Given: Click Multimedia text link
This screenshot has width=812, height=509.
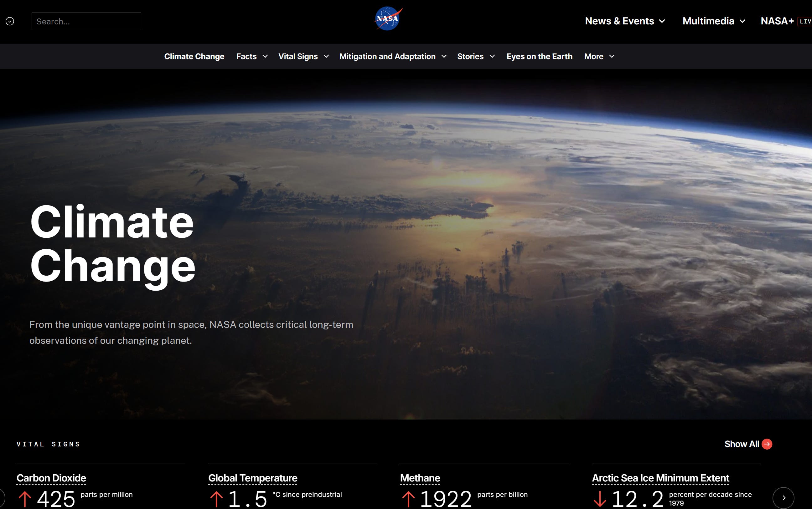Looking at the screenshot, I should (x=708, y=21).
